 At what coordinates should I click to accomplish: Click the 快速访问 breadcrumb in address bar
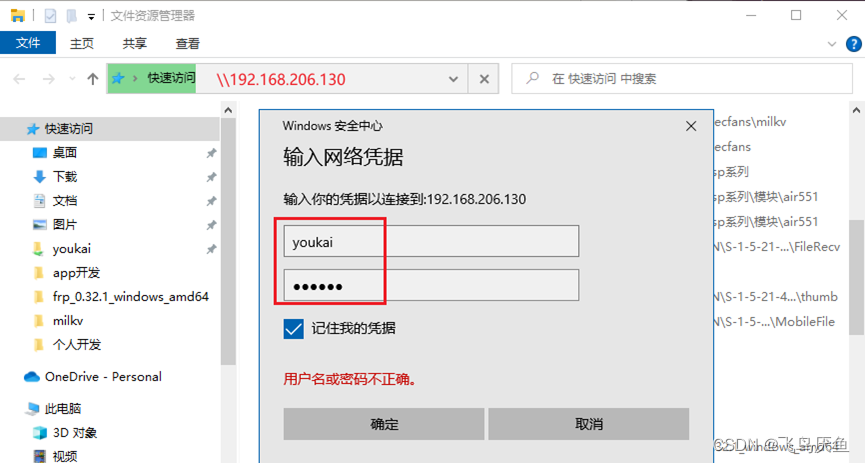pyautogui.click(x=171, y=78)
